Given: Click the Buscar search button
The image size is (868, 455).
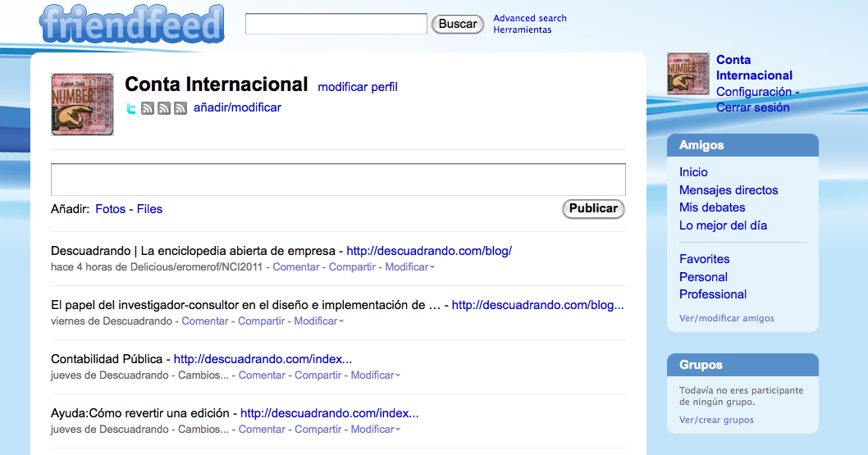Looking at the screenshot, I should point(458,24).
